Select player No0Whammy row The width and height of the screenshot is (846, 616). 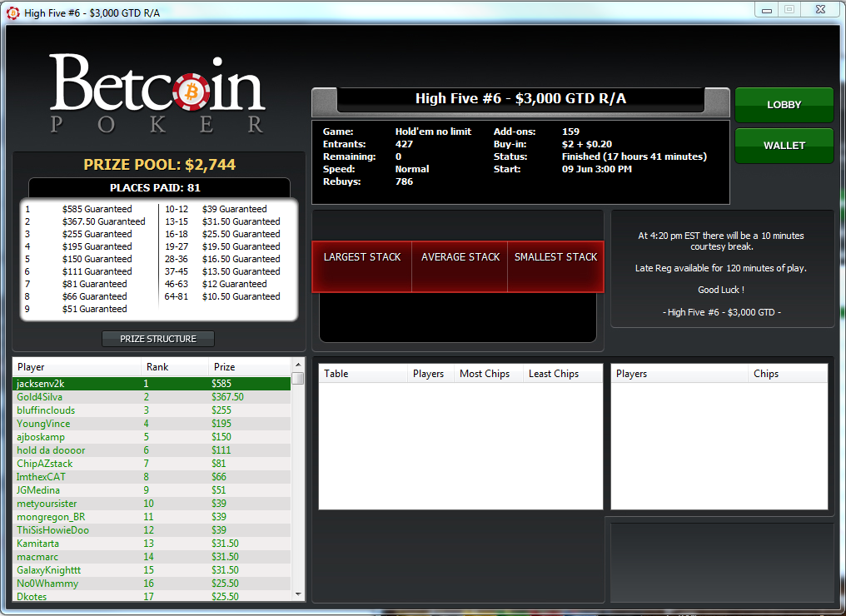[x=152, y=583]
